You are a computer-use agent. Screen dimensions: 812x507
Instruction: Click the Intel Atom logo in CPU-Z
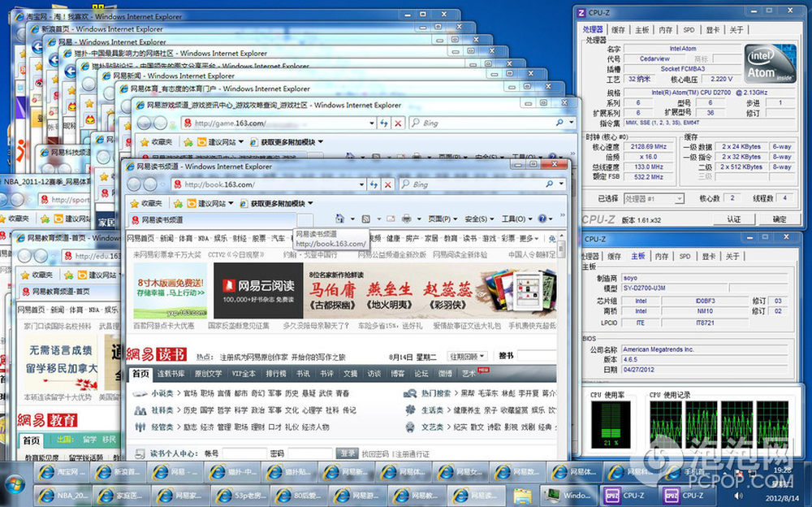pyautogui.click(x=770, y=64)
